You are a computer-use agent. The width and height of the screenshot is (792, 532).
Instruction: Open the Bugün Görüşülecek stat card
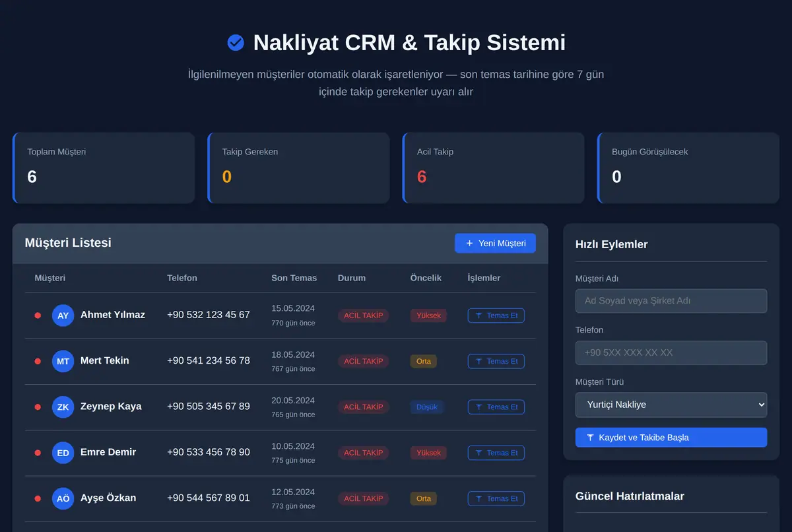coord(688,168)
